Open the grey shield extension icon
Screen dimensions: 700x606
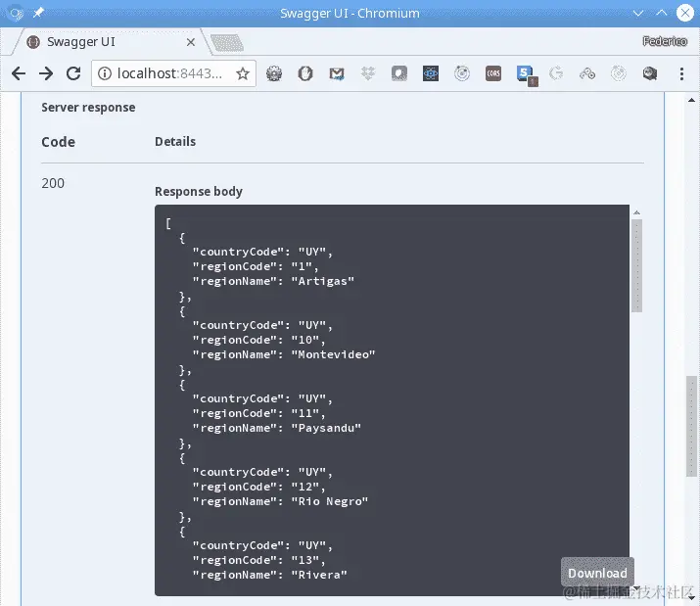399,73
